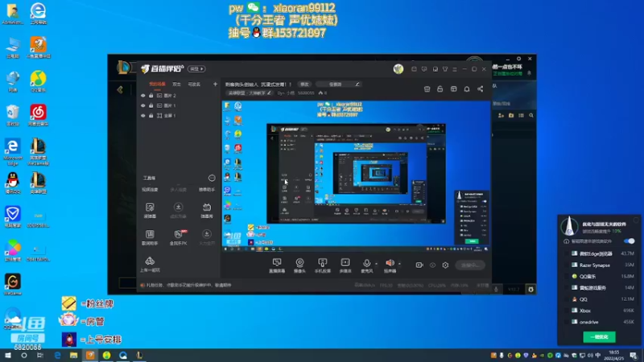Check the QQ音乐 checkbox
This screenshot has width=644, height=362.
click(x=567, y=276)
